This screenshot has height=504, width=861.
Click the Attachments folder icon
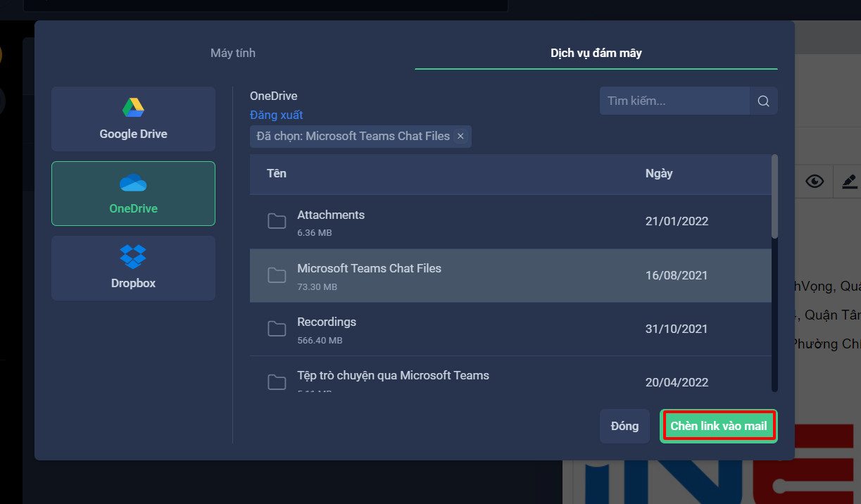277,222
